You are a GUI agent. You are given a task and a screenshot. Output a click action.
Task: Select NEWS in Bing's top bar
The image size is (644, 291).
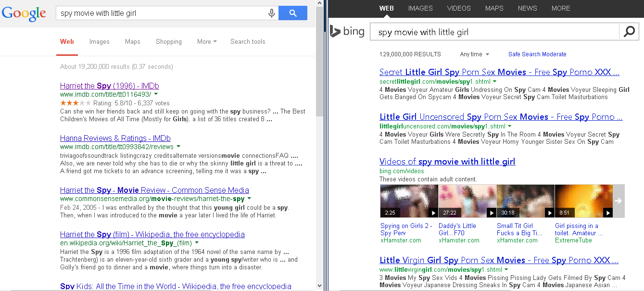coord(527,8)
